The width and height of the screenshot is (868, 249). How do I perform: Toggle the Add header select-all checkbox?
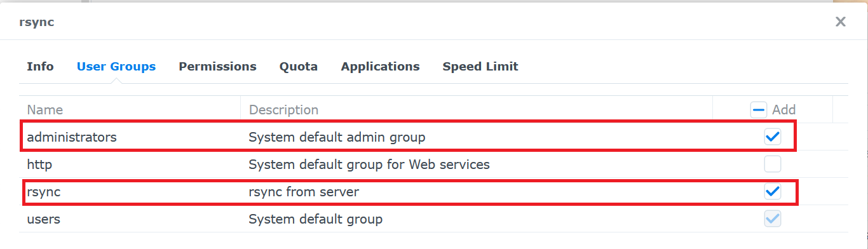coord(759,110)
